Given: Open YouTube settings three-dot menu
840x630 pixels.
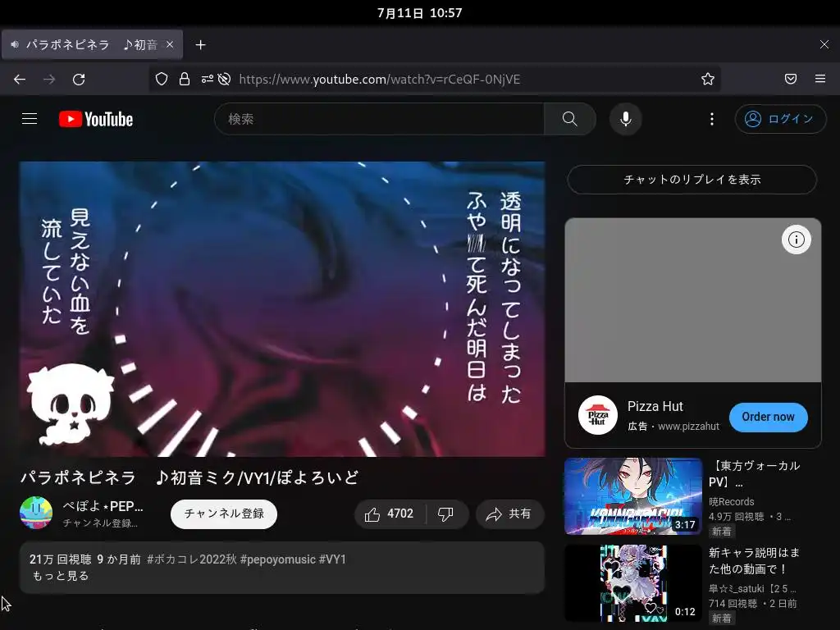Looking at the screenshot, I should [x=711, y=119].
